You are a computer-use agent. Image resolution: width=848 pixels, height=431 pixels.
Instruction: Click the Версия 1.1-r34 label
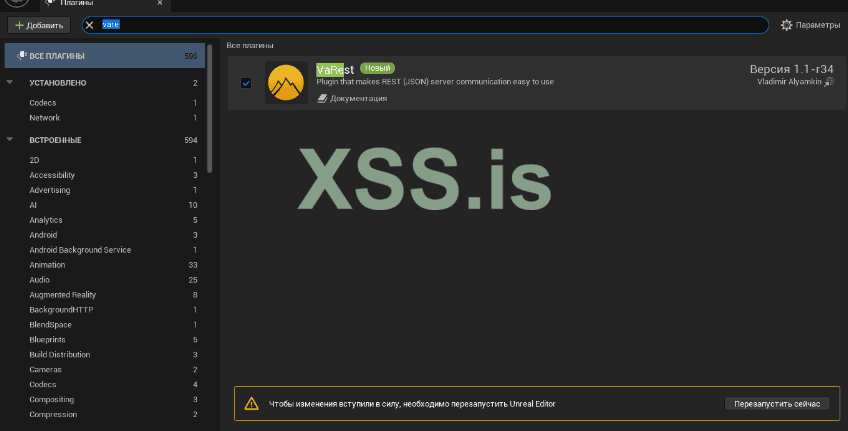point(791,69)
